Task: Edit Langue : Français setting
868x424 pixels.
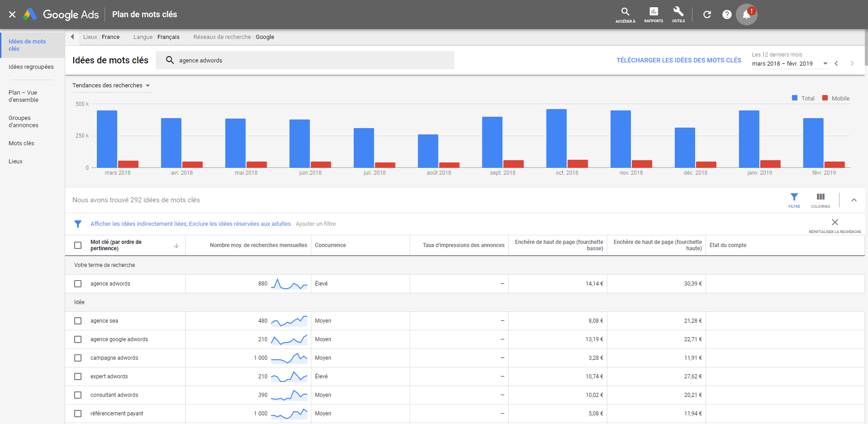Action: pyautogui.click(x=157, y=37)
